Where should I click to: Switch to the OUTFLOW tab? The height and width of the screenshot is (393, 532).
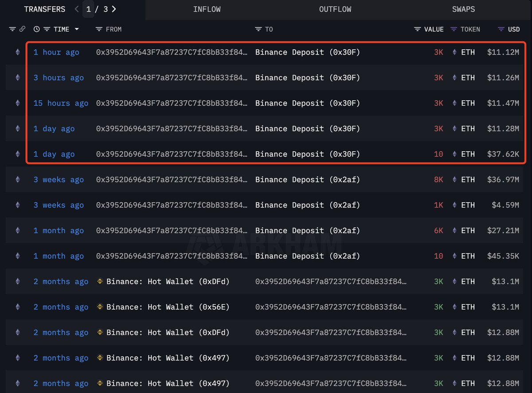pos(335,9)
